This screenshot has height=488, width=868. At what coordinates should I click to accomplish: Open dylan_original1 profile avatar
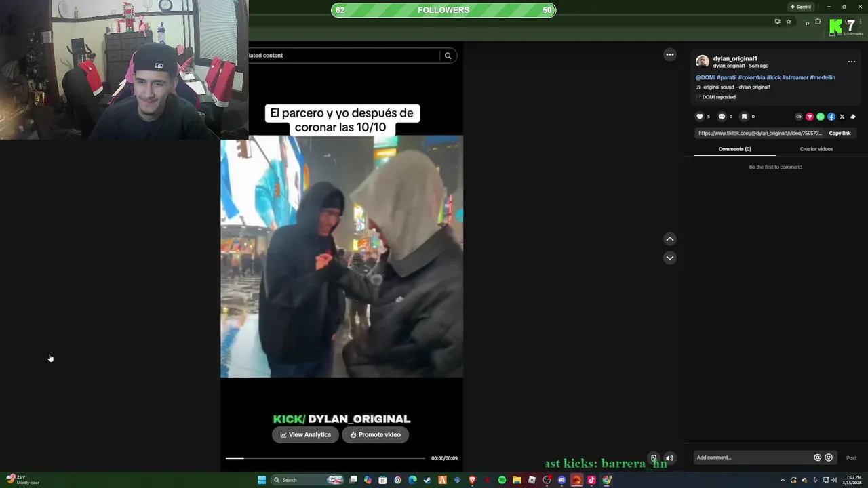pyautogui.click(x=703, y=62)
